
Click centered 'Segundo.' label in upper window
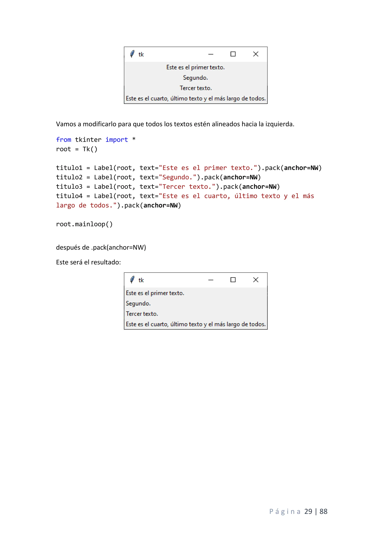[195, 78]
